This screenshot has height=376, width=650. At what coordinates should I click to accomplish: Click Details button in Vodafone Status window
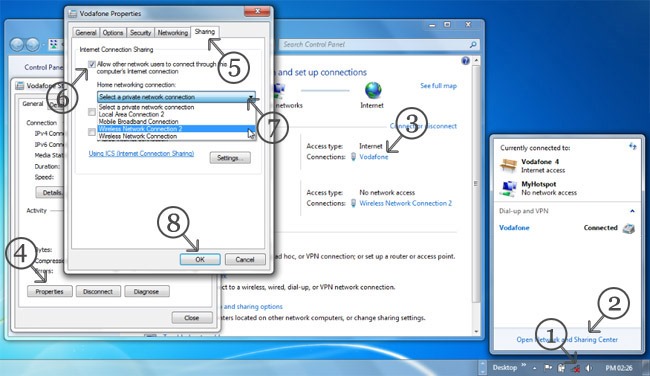click(x=50, y=192)
